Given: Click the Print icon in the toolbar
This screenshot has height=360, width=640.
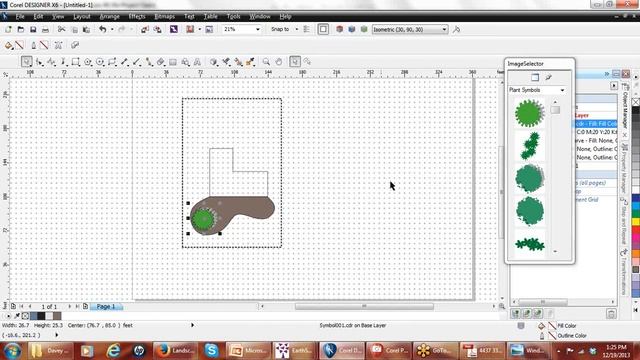Looking at the screenshot, I should (x=45, y=29).
